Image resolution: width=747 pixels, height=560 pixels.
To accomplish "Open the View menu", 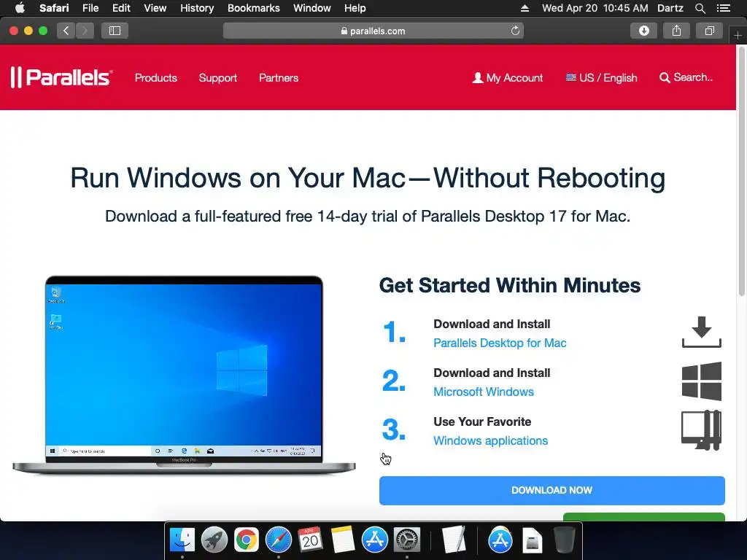I will click(155, 8).
